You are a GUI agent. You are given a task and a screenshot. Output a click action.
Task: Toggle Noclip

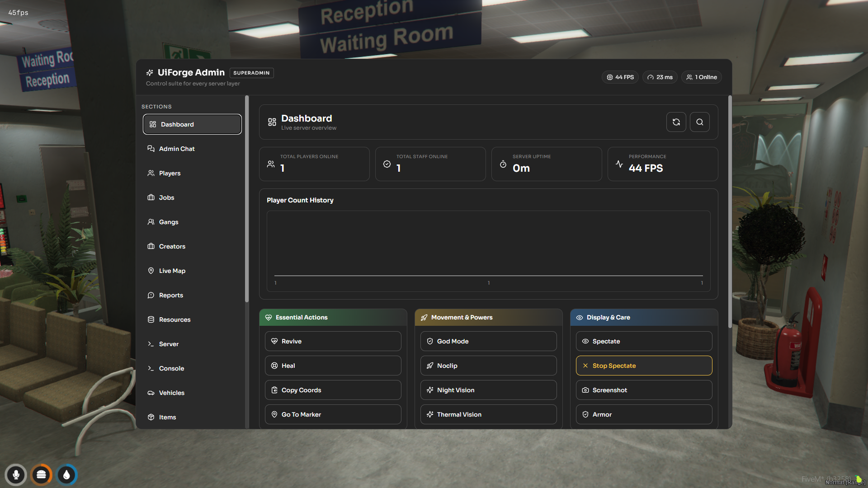488,366
